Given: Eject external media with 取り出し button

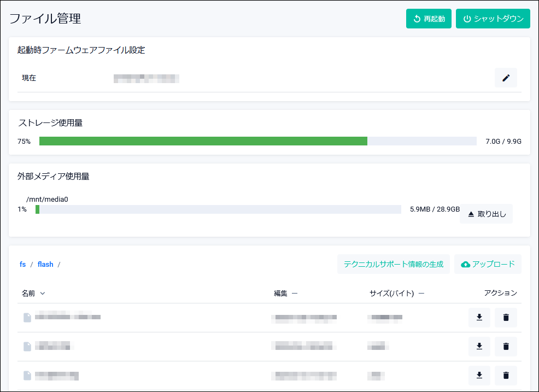Looking at the screenshot, I should coord(486,214).
